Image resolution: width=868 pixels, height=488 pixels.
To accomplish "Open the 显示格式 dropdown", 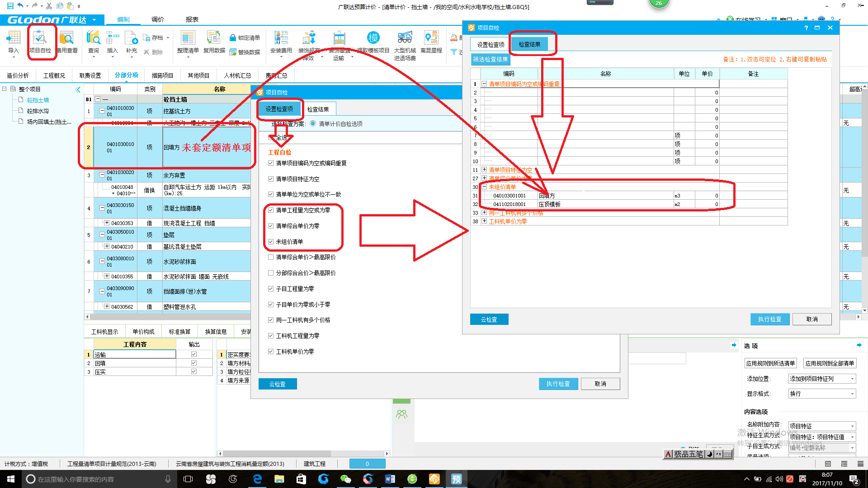I will tap(822, 394).
